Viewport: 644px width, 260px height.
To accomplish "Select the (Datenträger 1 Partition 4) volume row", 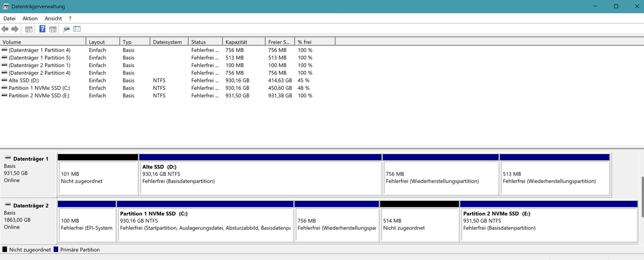I will point(168,50).
